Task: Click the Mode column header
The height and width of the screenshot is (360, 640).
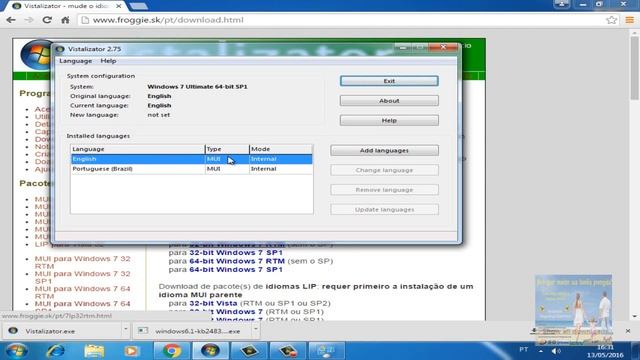Action: click(281, 149)
